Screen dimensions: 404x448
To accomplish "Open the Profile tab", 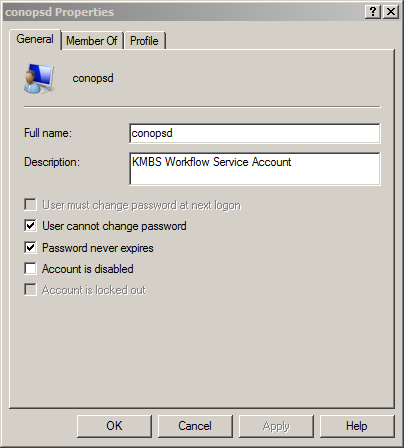I will click(144, 41).
